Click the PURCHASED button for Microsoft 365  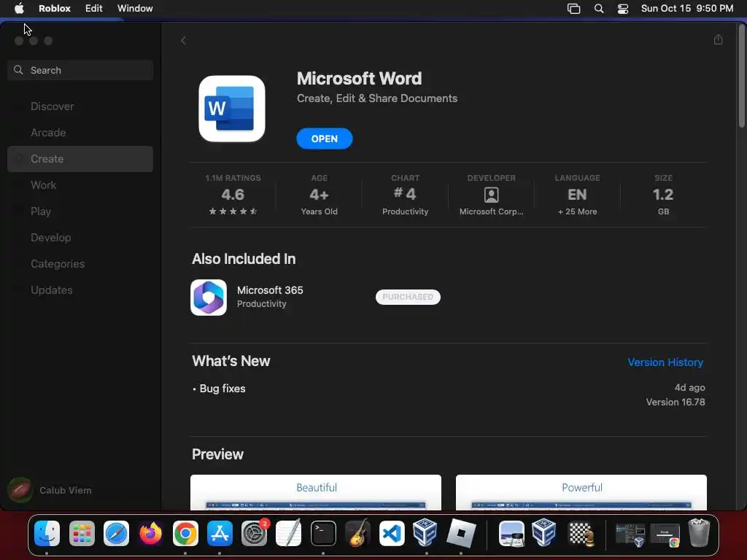[408, 297]
